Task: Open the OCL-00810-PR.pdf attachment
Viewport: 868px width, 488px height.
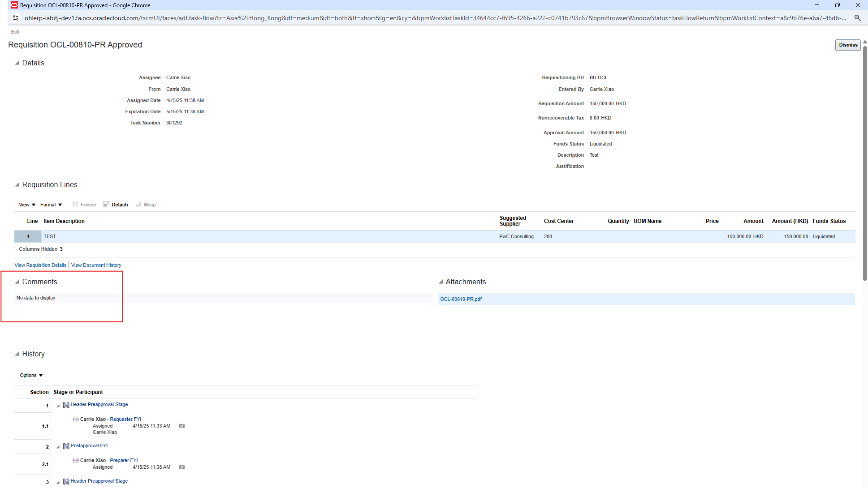Action: pyautogui.click(x=461, y=299)
